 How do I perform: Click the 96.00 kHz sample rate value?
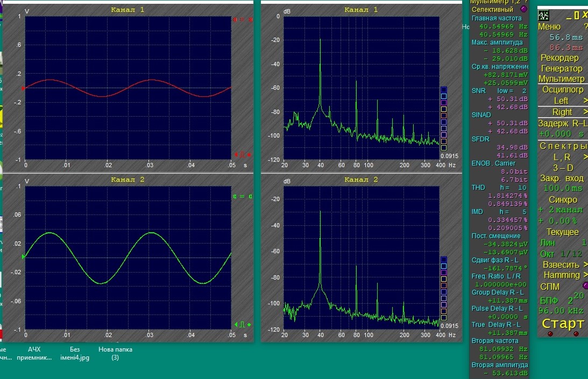[561, 311]
